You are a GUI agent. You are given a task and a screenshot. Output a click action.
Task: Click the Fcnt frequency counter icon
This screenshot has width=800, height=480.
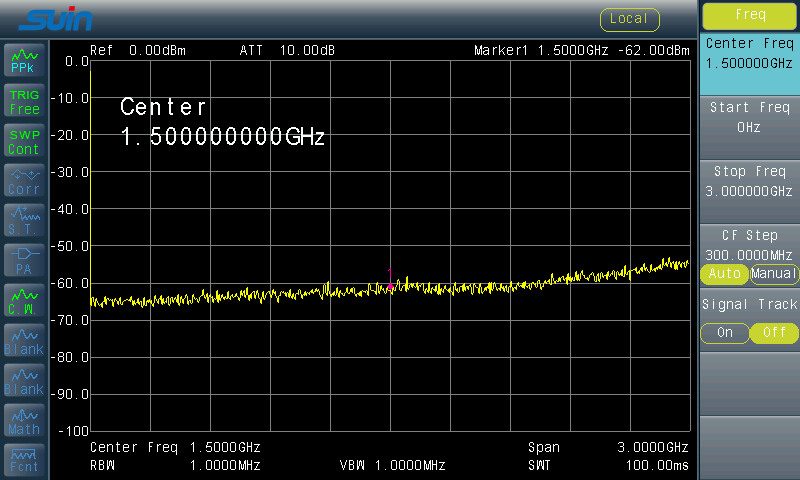pos(24,459)
